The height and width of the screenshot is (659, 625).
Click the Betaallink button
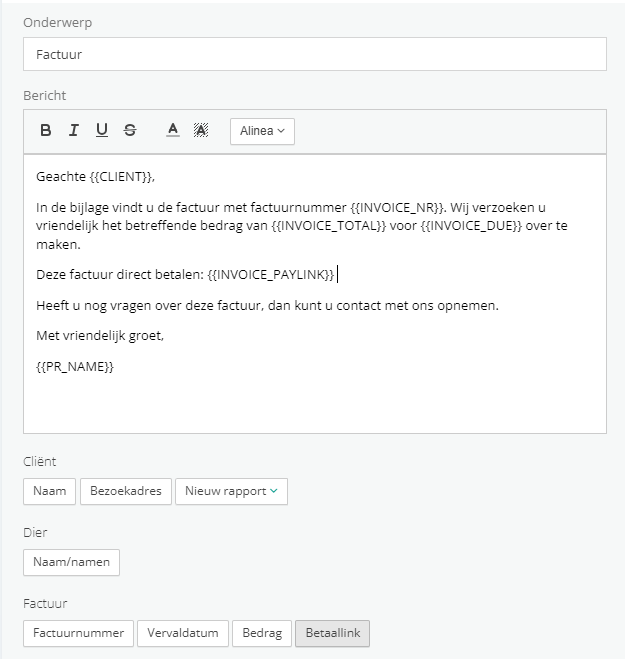(332, 633)
